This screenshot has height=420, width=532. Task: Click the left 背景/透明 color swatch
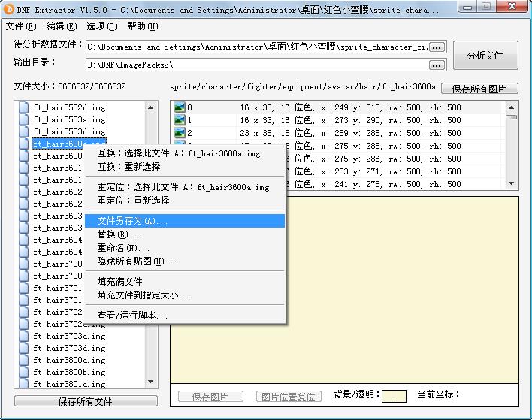pos(388,396)
